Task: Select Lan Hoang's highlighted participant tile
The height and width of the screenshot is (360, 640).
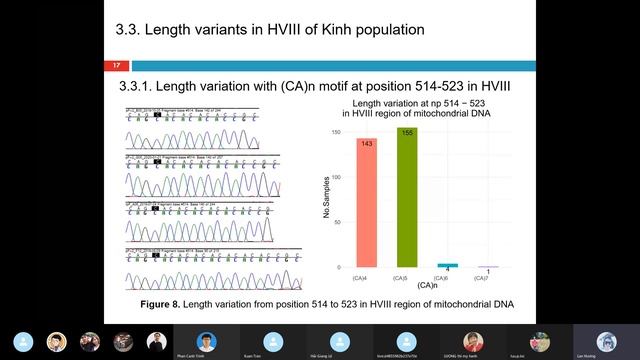Action: (607, 342)
